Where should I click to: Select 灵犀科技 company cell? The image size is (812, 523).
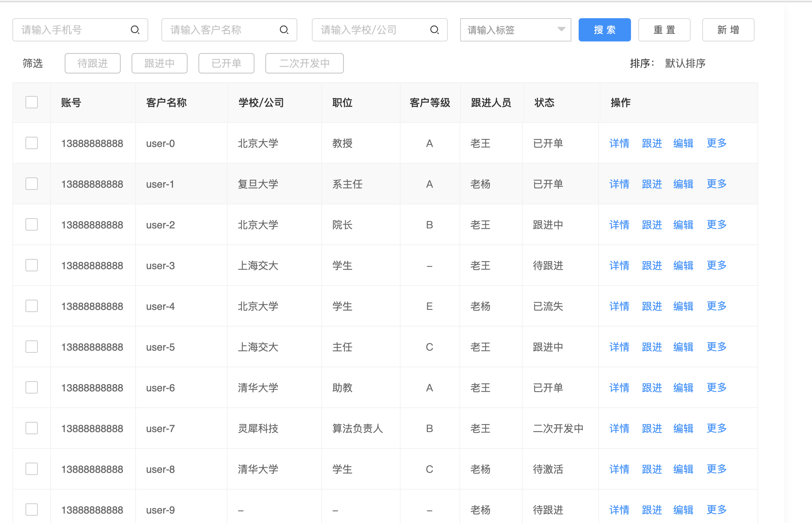pyautogui.click(x=258, y=428)
